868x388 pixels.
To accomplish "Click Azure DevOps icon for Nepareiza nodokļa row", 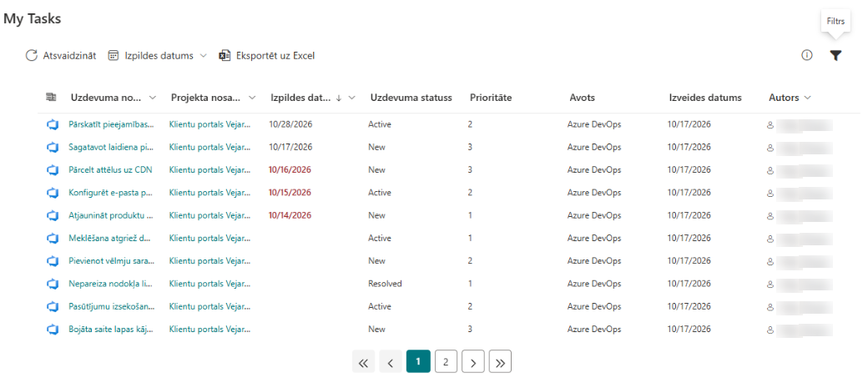I will point(53,284).
